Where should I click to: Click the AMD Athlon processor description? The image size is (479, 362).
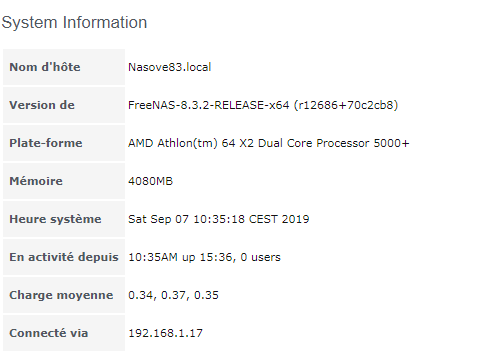pos(269,143)
